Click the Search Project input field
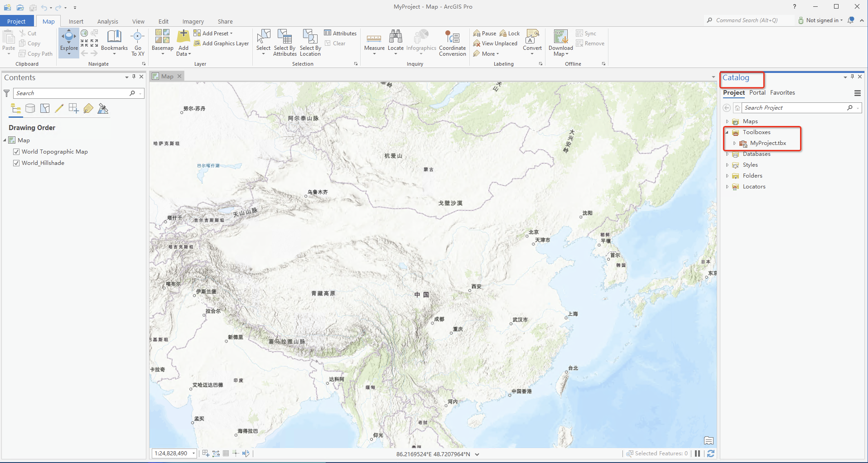 [x=794, y=108]
